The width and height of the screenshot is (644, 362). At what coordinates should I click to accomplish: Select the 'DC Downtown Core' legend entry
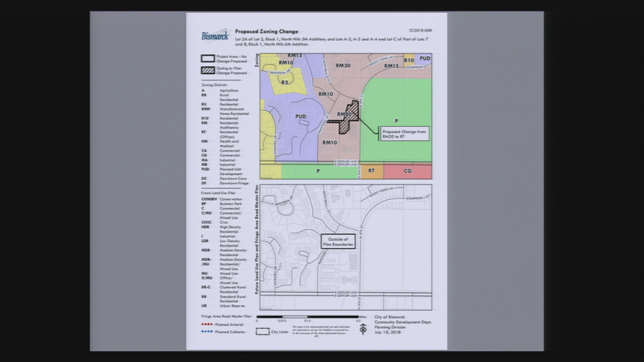(x=224, y=178)
